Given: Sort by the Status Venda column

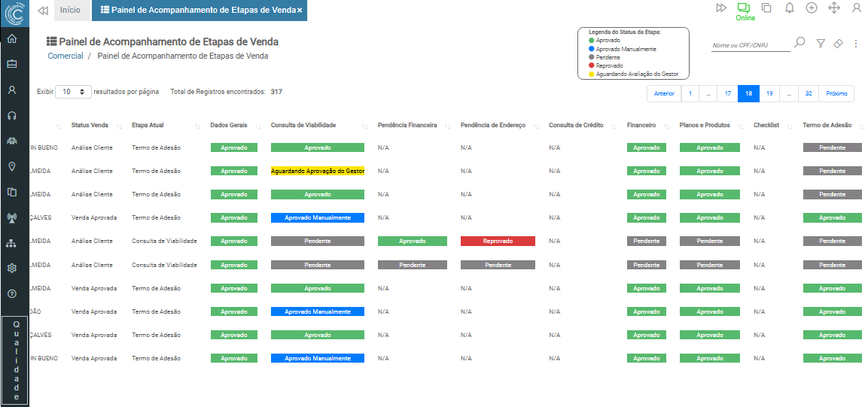Looking at the screenshot, I should [90, 125].
